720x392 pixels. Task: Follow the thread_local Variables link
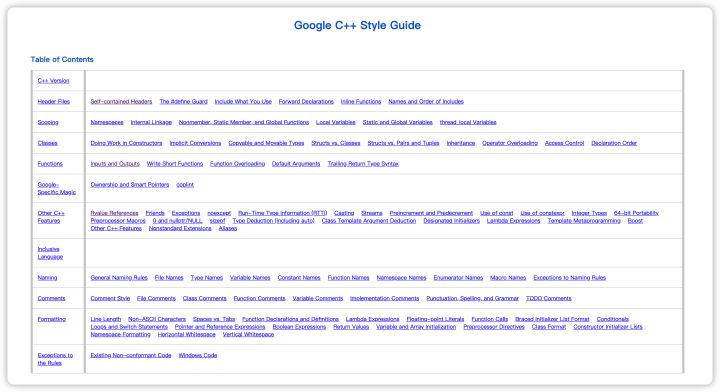point(468,122)
